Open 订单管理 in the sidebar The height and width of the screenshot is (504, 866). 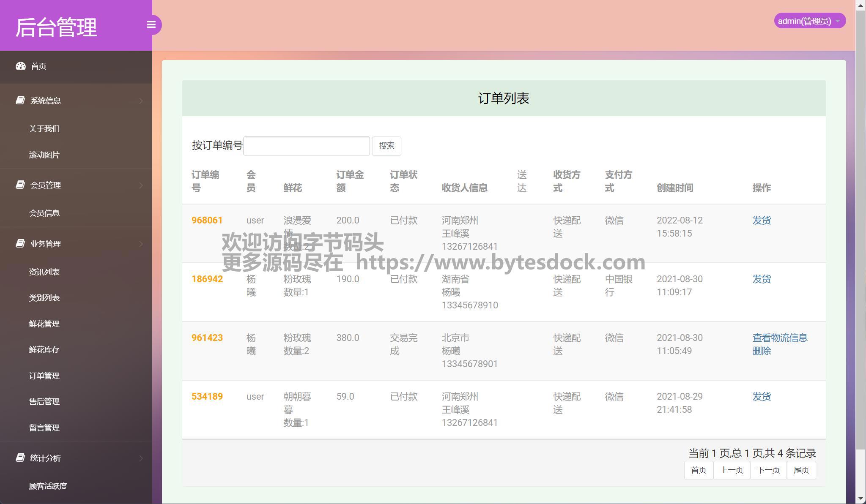point(44,376)
